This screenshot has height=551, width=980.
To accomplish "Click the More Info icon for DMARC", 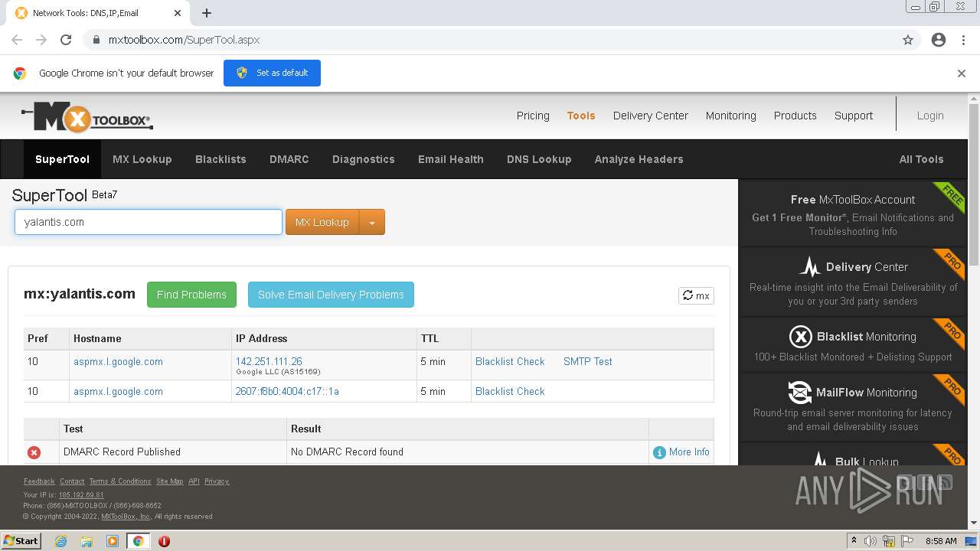I will coord(659,452).
